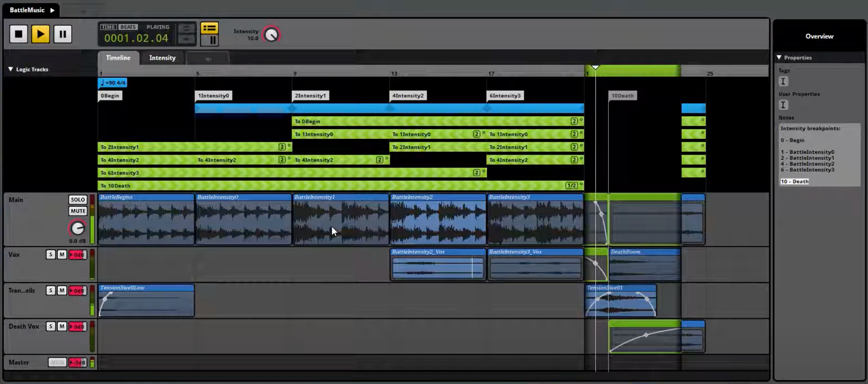Collapse the Properties panel section
Viewport: 868px width, 384px height.
(779, 57)
